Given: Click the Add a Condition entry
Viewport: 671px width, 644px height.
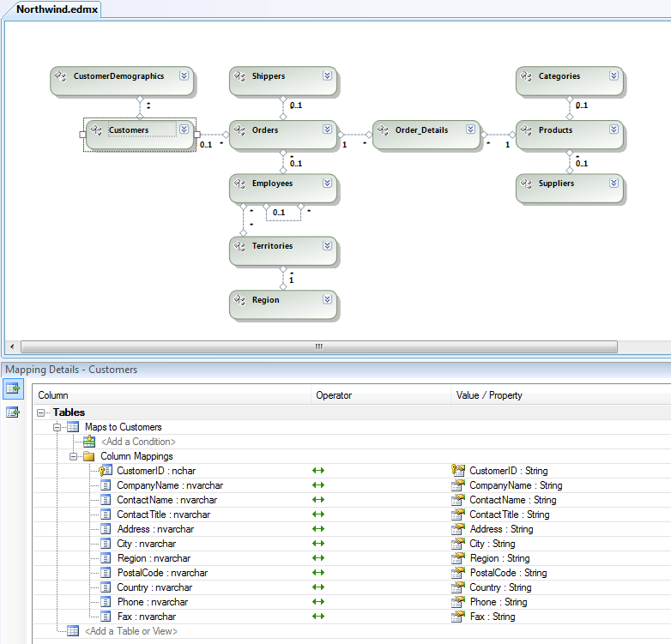Looking at the screenshot, I should [x=138, y=442].
